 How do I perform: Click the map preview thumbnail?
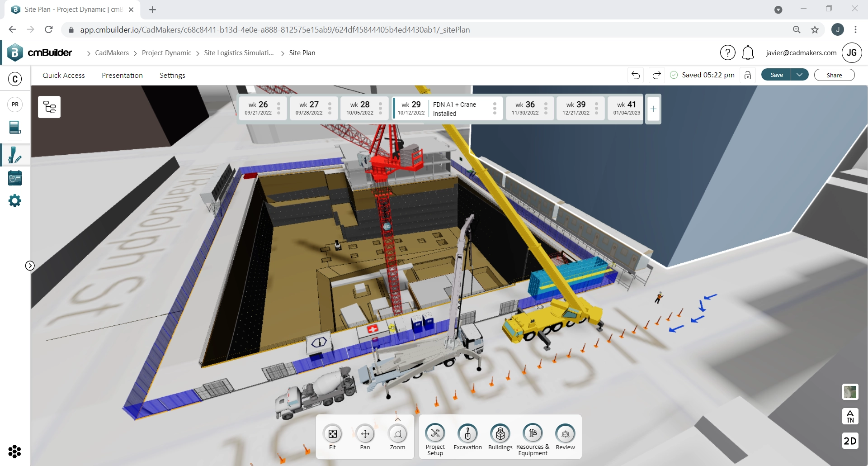(x=850, y=392)
